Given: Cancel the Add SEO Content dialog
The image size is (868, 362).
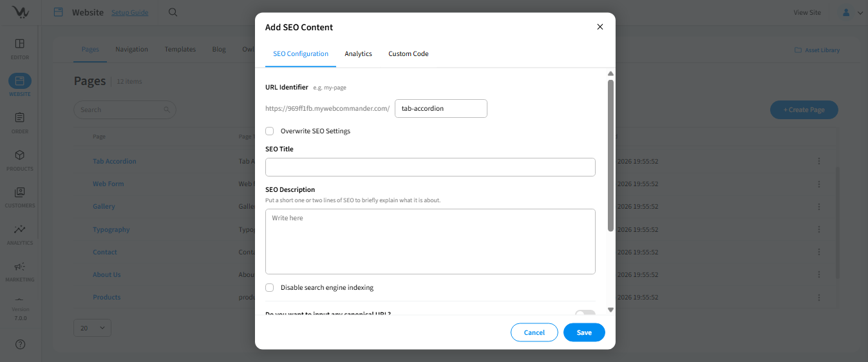Looking at the screenshot, I should pos(534,332).
